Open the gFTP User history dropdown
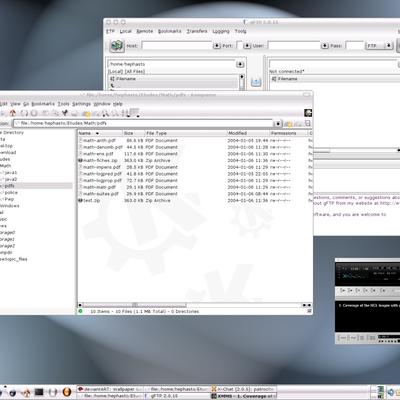Viewport: 400px width, 400px height. [325, 46]
